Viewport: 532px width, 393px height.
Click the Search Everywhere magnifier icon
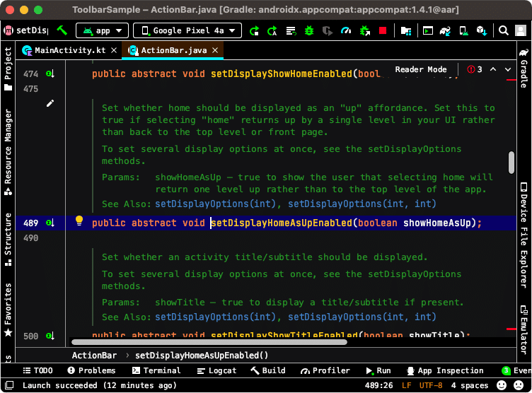(x=504, y=30)
